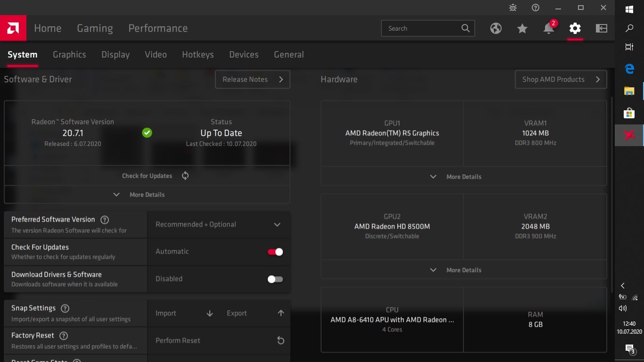Click Shop AMD Products button
Screen dimensions: 644x362
tap(561, 80)
